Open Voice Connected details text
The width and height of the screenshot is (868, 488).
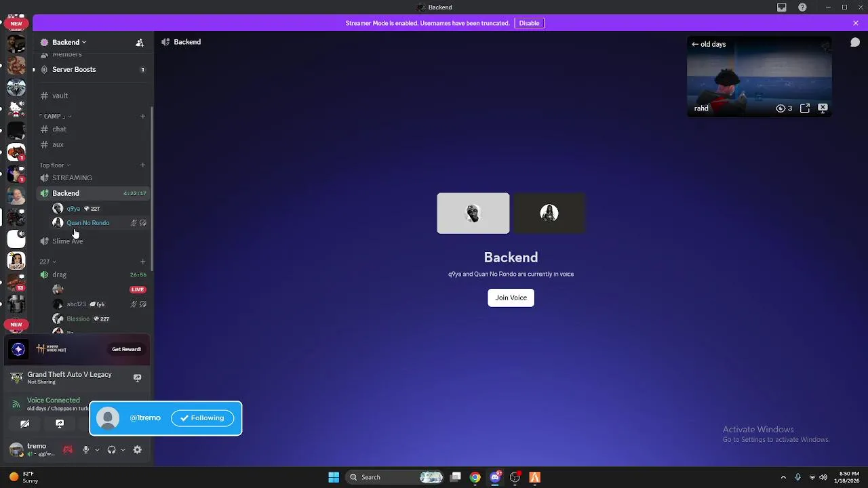pyautogui.click(x=54, y=400)
